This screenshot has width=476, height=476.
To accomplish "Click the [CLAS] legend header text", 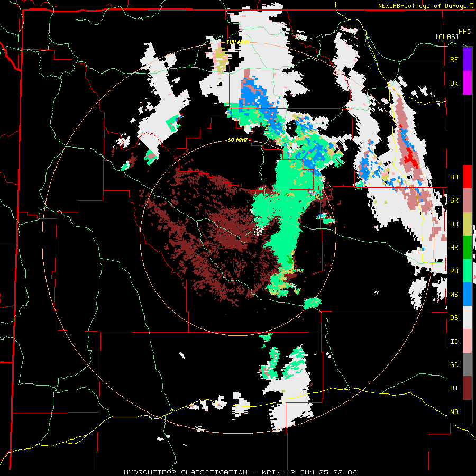I will (447, 37).
